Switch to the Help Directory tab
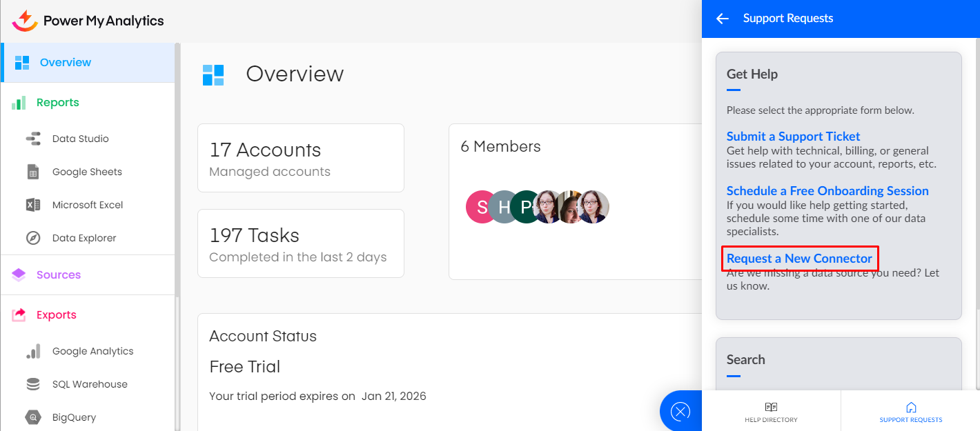The height and width of the screenshot is (431, 980). coord(771,412)
